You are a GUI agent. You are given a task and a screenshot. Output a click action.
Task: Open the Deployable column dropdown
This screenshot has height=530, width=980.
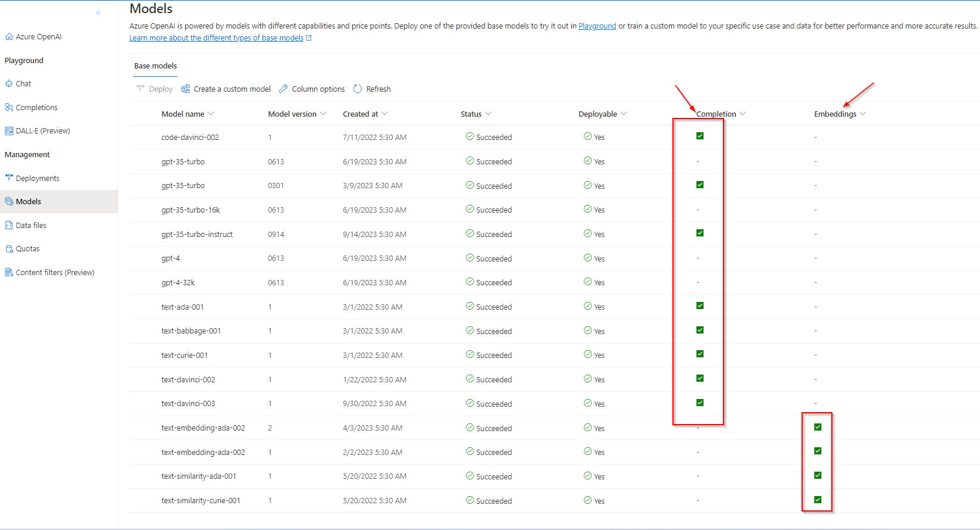(x=624, y=114)
